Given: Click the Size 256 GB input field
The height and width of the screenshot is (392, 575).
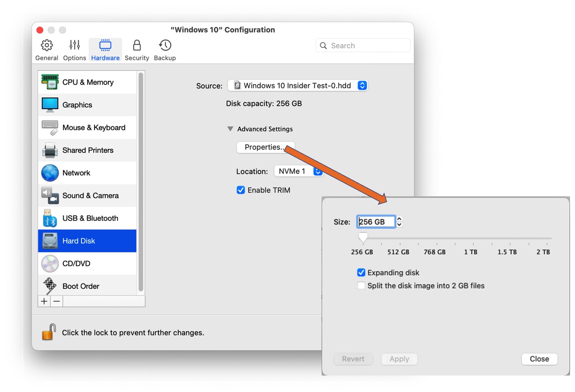Looking at the screenshot, I should (x=376, y=222).
